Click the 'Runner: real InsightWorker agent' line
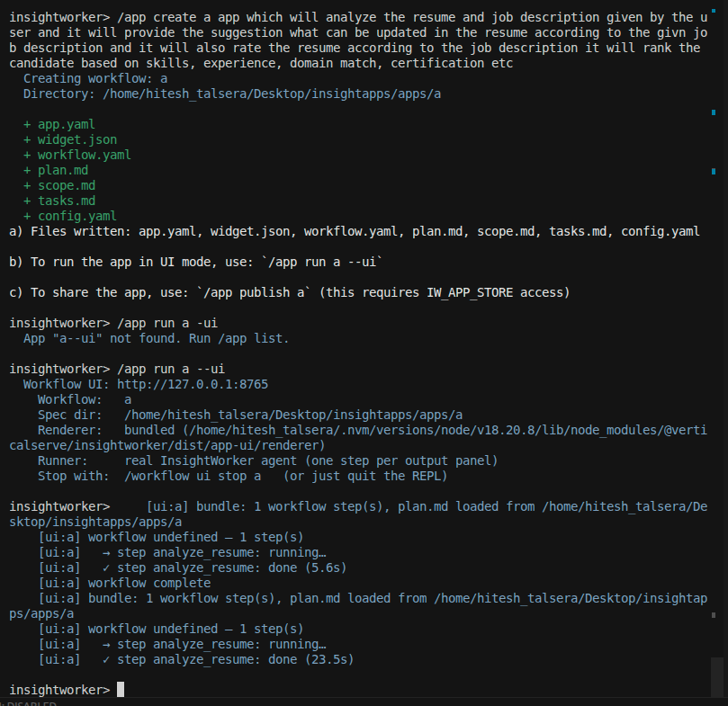 pos(267,460)
